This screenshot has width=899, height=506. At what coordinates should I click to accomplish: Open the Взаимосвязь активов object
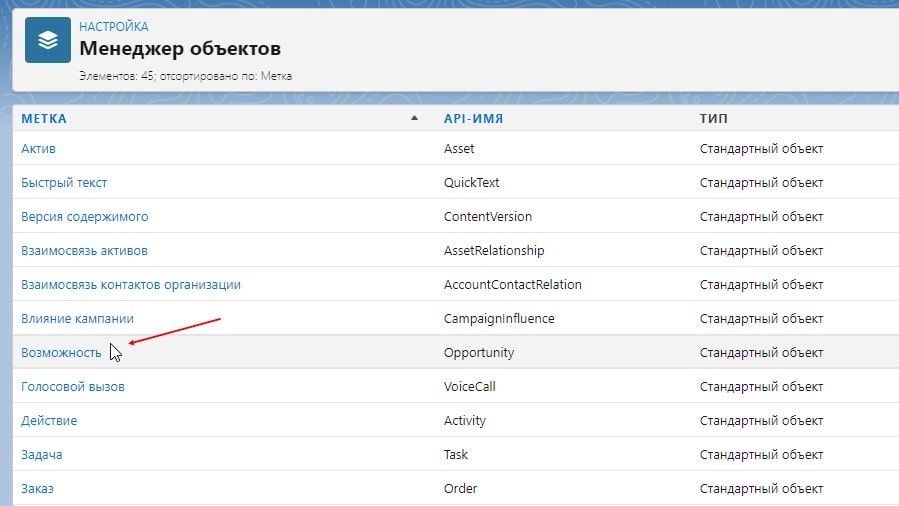84,250
